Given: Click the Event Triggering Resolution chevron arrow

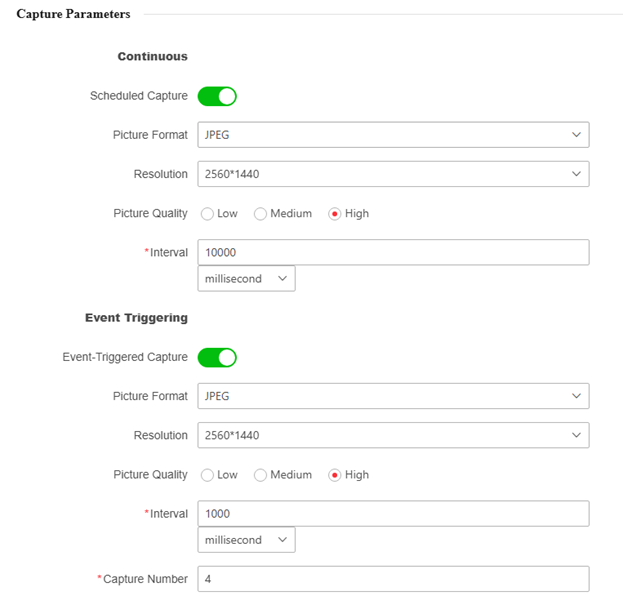Looking at the screenshot, I should pos(576,435).
